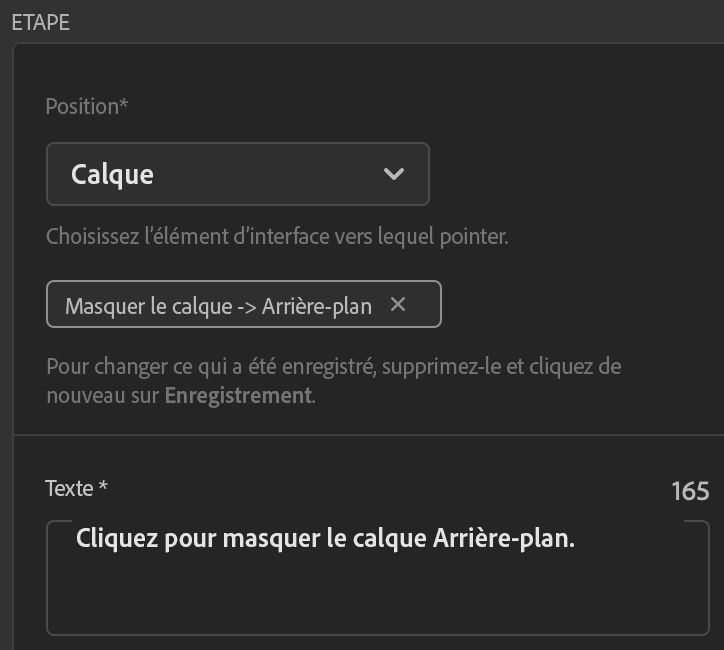724x650 pixels.
Task: Remove the recorded element with the X icon
Action: (x=398, y=305)
